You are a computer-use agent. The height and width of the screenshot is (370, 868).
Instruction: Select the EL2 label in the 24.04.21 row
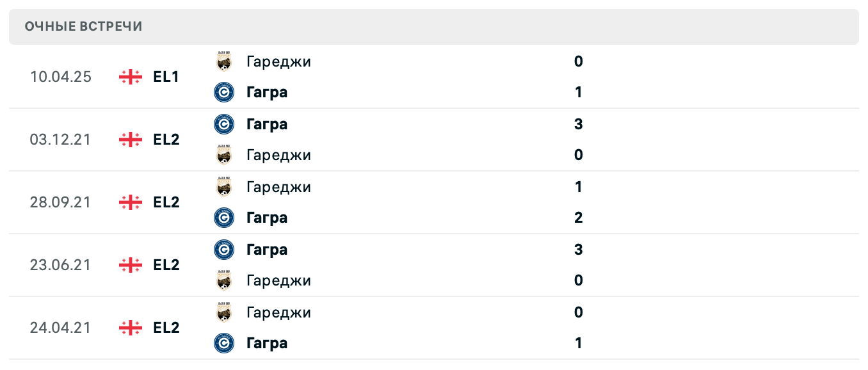(166, 328)
